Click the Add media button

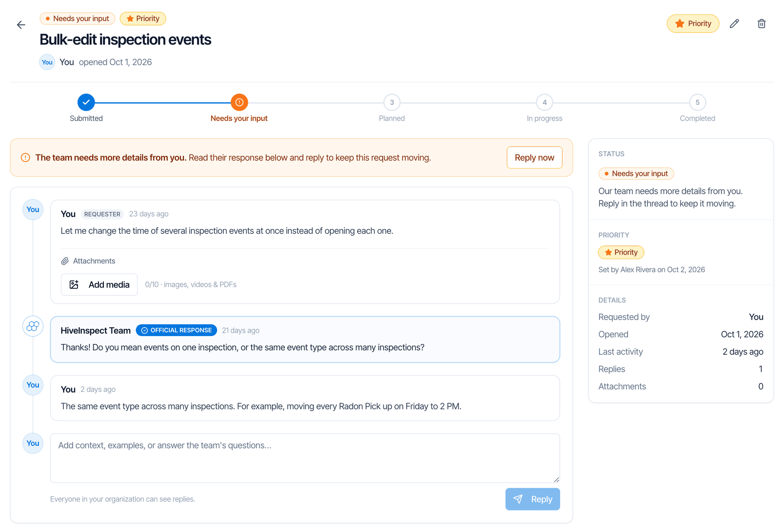(99, 284)
